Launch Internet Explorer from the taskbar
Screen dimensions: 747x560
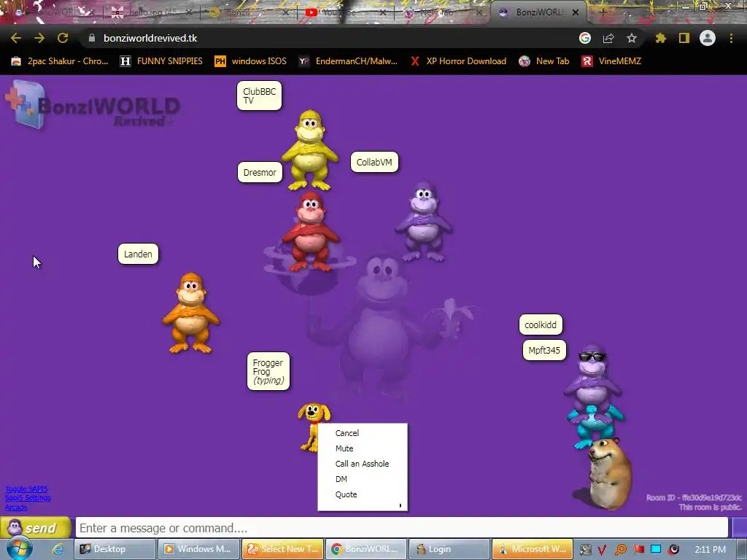[58, 549]
